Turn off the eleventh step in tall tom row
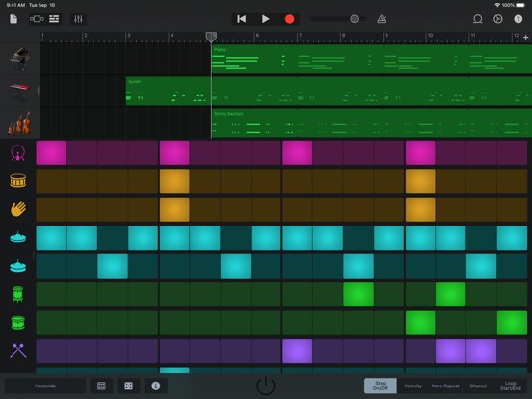The height and width of the screenshot is (399, 532). point(359,295)
